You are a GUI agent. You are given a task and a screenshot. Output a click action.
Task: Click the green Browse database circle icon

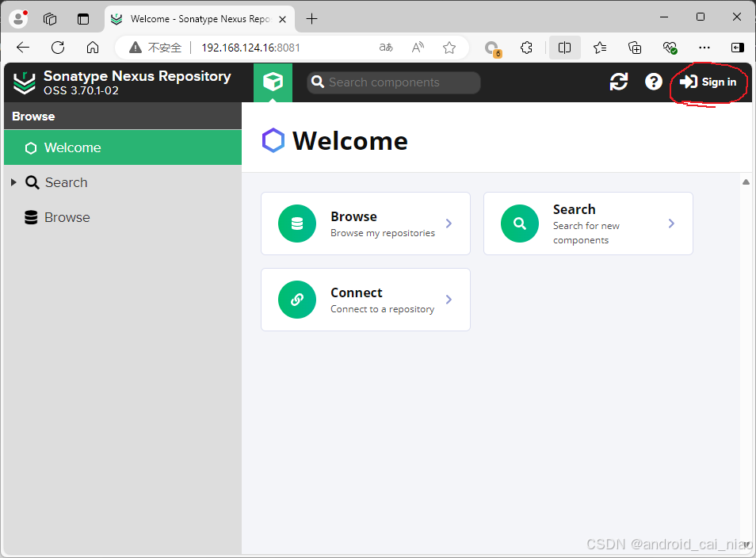pyautogui.click(x=297, y=224)
